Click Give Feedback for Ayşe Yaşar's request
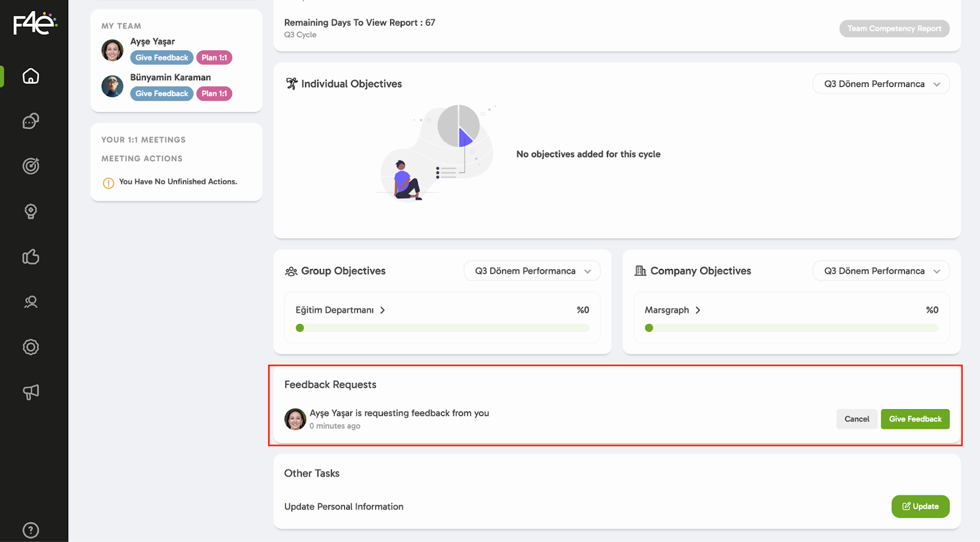Screen dimensions: 980x542 [x=915, y=419]
